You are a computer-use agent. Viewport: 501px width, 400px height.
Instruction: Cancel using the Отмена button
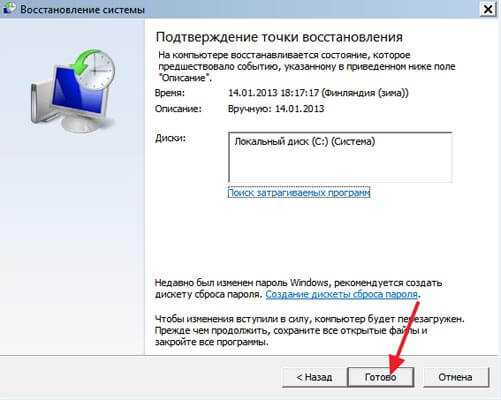[455, 377]
